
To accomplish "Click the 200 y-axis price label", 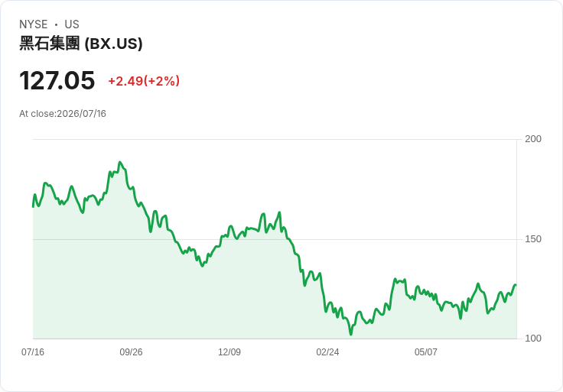I will click(533, 139).
